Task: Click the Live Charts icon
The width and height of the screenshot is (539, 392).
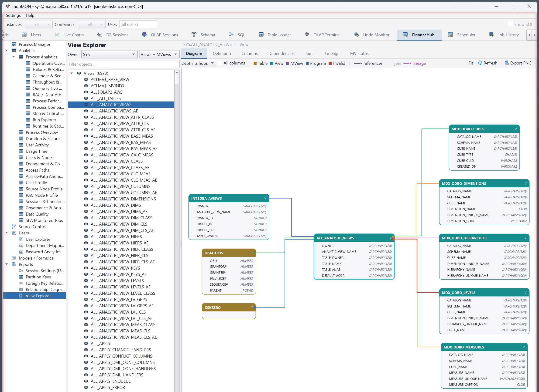Action: 57,35
